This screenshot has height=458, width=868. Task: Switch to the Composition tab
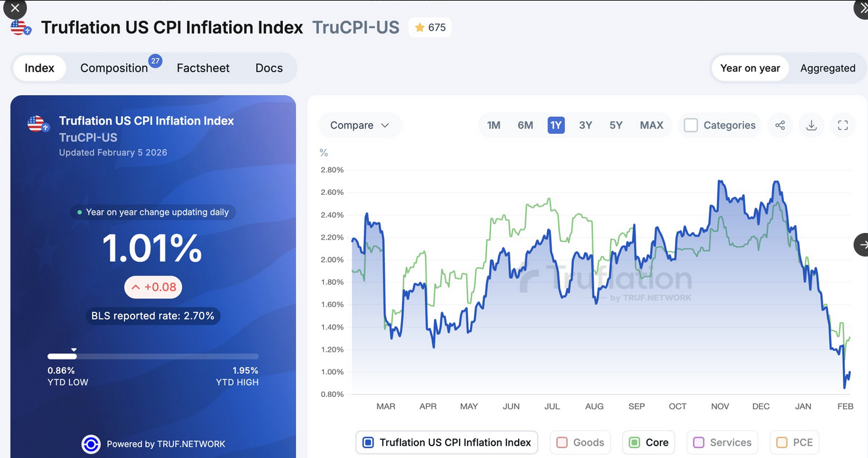114,68
